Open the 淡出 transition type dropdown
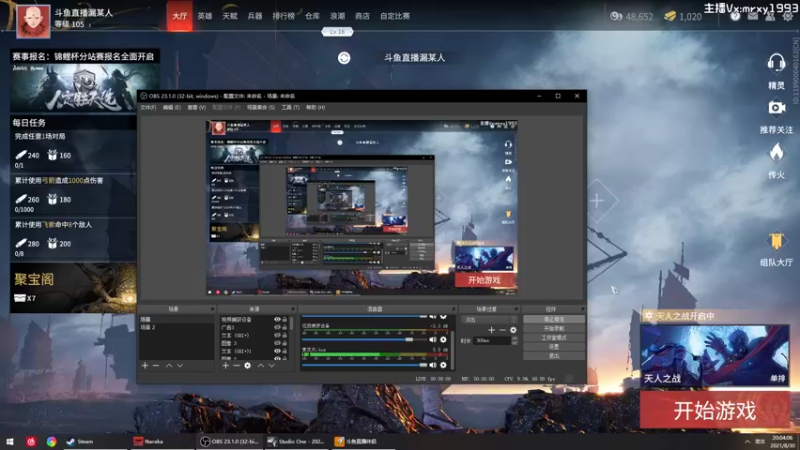Viewport: 800px width, 450px height. pyautogui.click(x=489, y=319)
